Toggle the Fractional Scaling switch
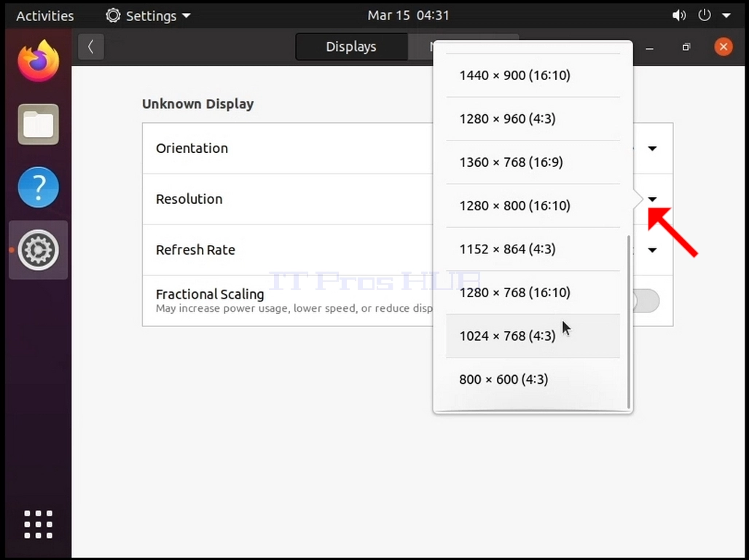This screenshot has width=749, height=560. coord(645,301)
